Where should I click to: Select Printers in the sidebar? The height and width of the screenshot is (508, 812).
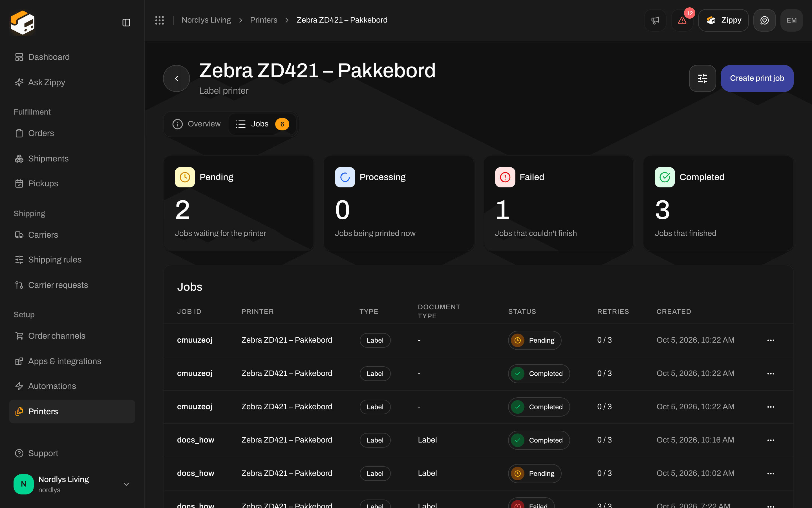(72, 411)
